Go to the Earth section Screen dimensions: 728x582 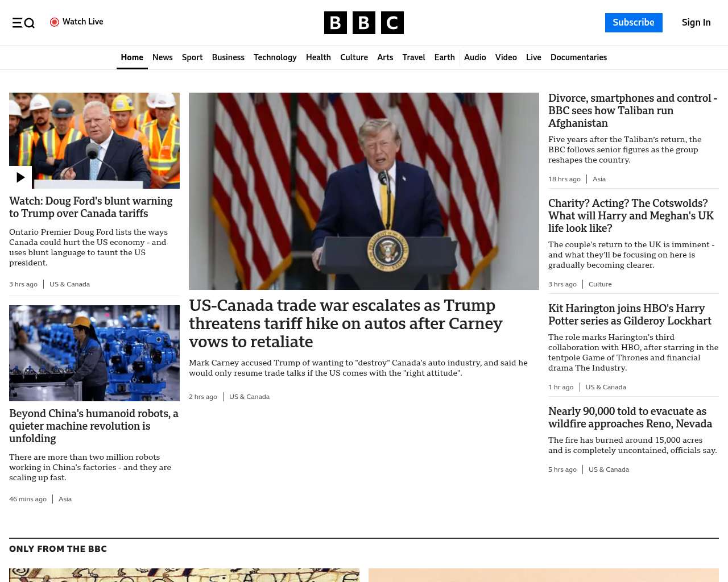[x=445, y=57]
